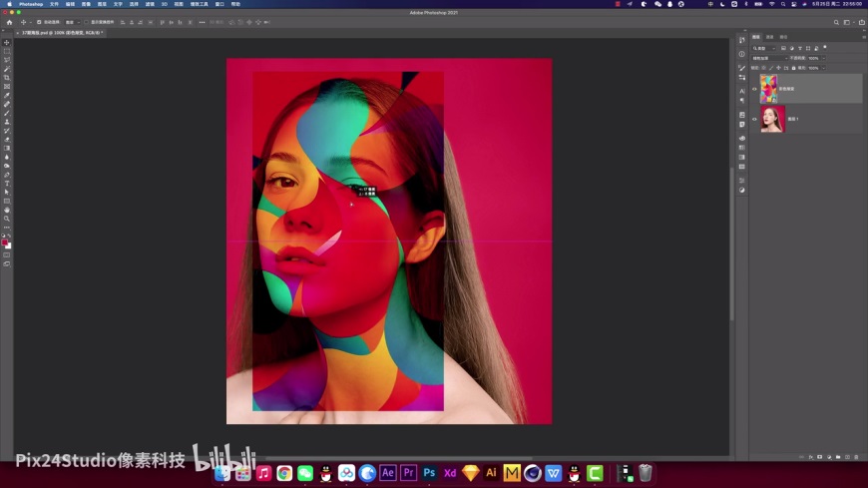The height and width of the screenshot is (488, 868).
Task: Open the layer filter type dropdown
Action: (x=764, y=48)
